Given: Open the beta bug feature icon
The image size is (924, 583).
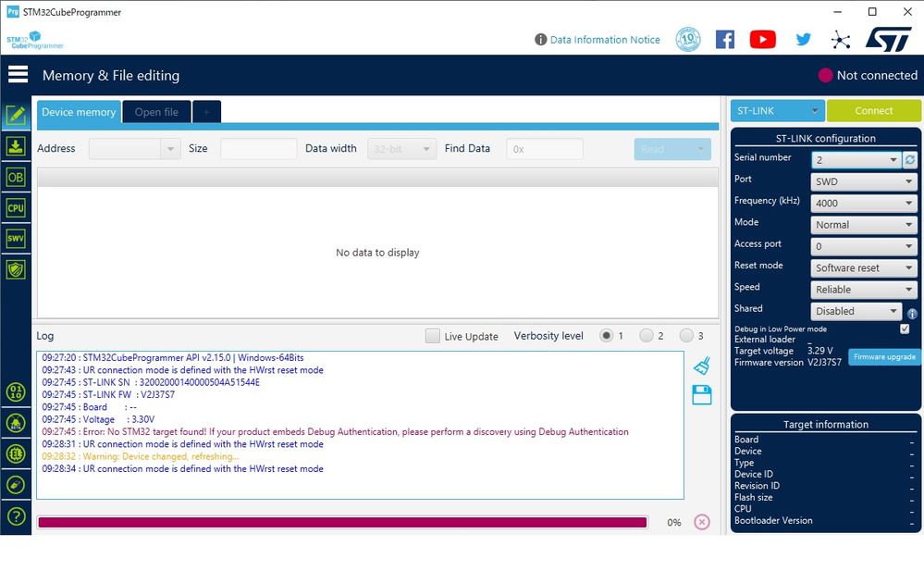Looking at the screenshot, I should pyautogui.click(x=16, y=423).
